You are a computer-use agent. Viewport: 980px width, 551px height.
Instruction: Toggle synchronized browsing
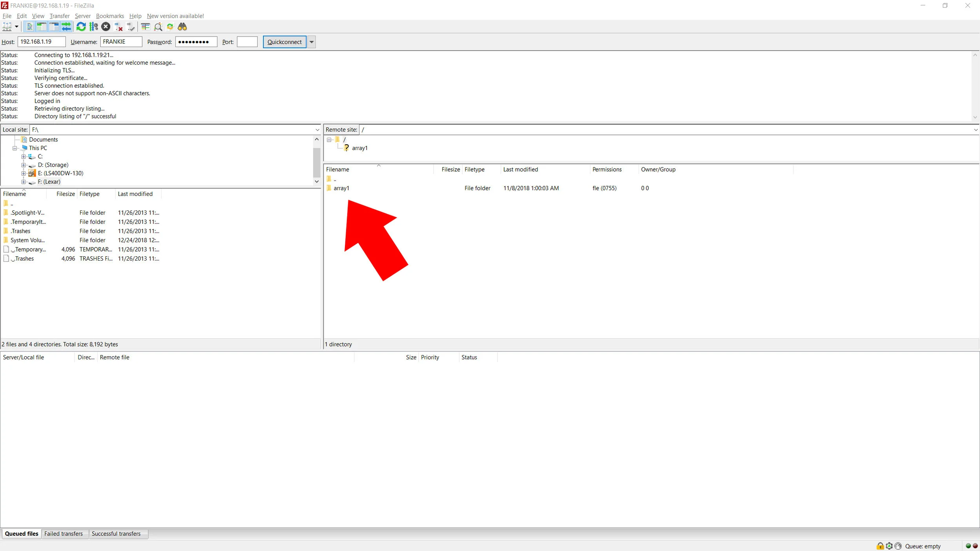pos(170,27)
